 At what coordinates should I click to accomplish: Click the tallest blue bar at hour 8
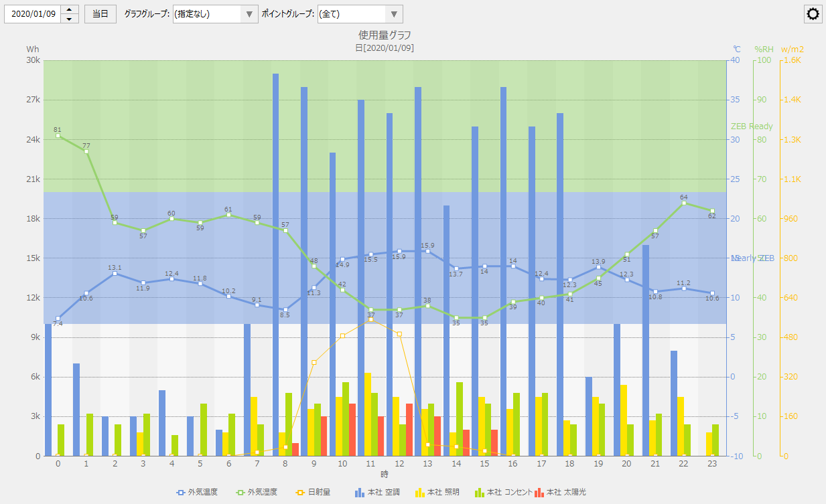[275, 268]
